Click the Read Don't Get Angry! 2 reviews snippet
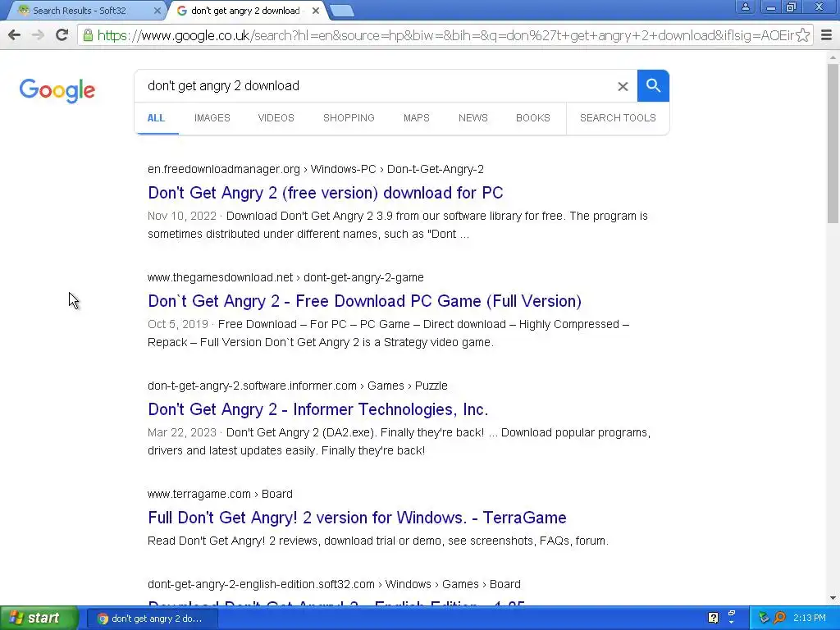The height and width of the screenshot is (630, 840). (377, 541)
